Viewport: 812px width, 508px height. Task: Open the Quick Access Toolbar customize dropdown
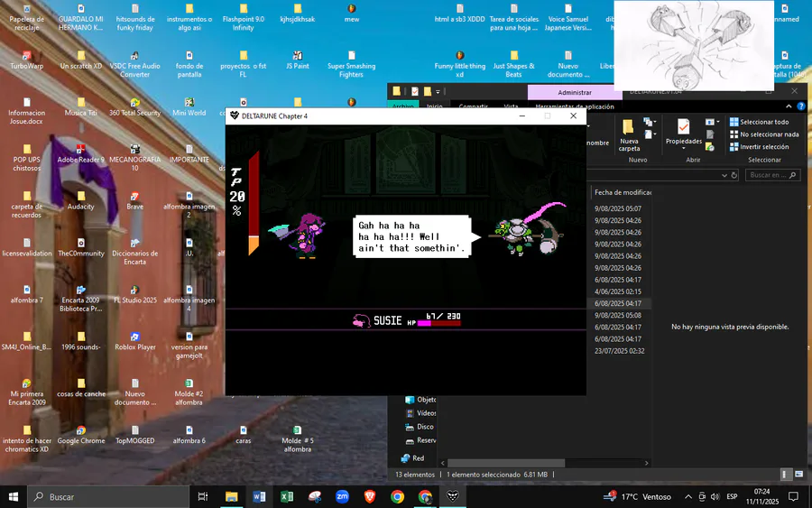[x=438, y=92]
